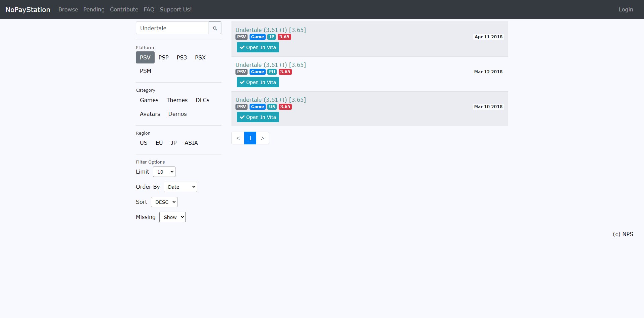This screenshot has height=318, width=644.
Task: Click the NoPayStation brand logo
Action: pos(28,9)
